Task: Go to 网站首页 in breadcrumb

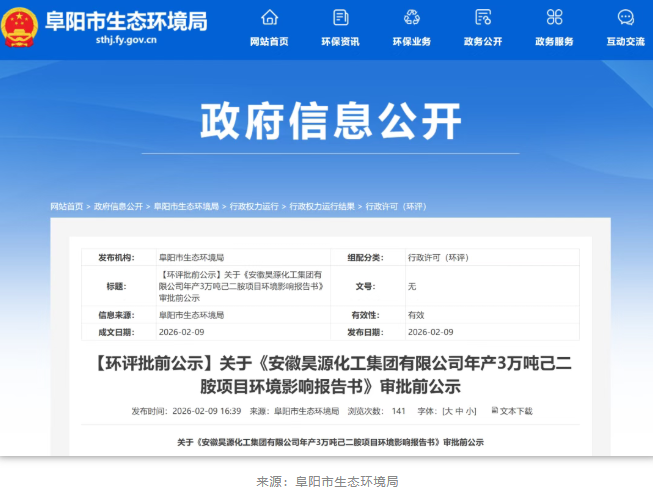Action: [67, 207]
